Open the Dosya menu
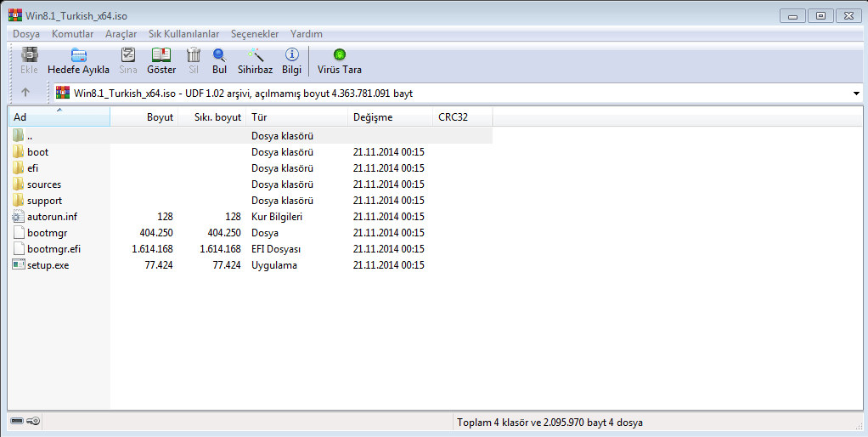Screen dimensions: 868x437 click(26, 34)
